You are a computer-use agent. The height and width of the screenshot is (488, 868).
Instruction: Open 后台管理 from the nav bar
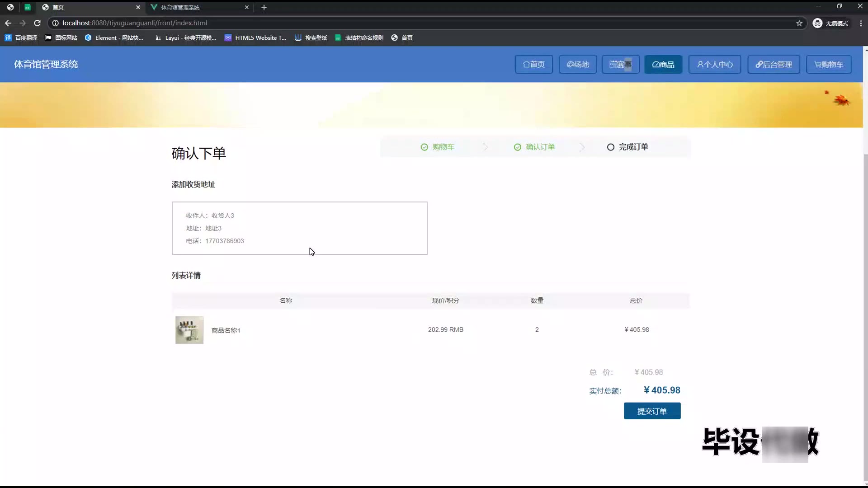click(x=774, y=64)
